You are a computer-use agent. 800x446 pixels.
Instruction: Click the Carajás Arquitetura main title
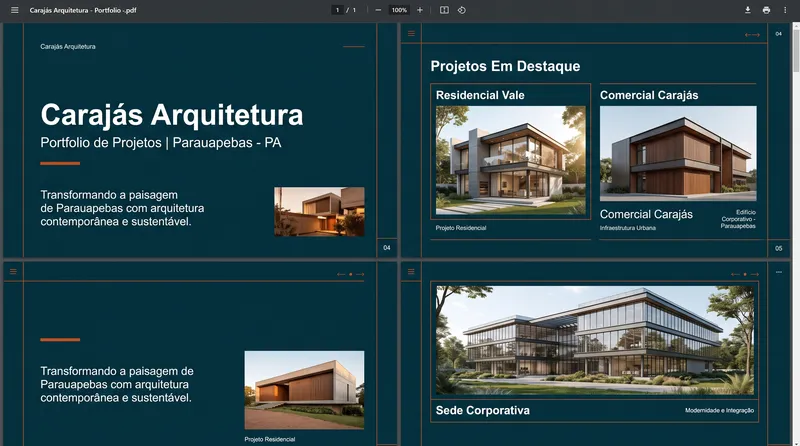tap(172, 115)
